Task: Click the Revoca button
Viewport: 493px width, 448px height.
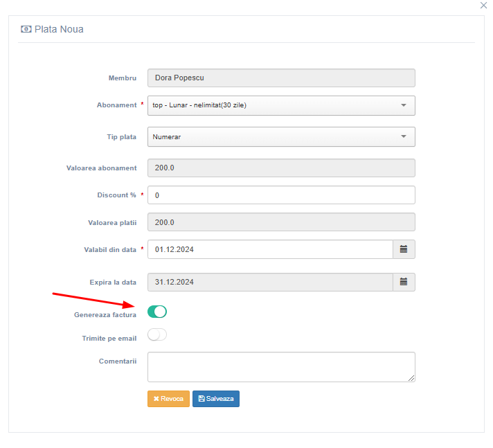Action: pyautogui.click(x=168, y=399)
